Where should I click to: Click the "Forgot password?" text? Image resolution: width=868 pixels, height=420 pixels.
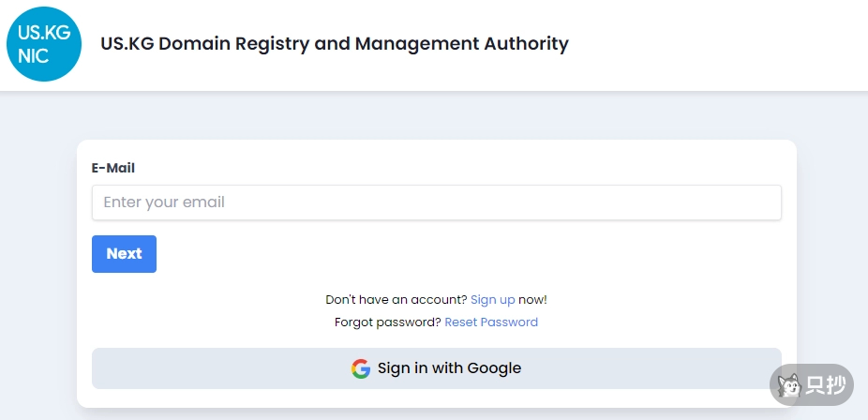[387, 322]
